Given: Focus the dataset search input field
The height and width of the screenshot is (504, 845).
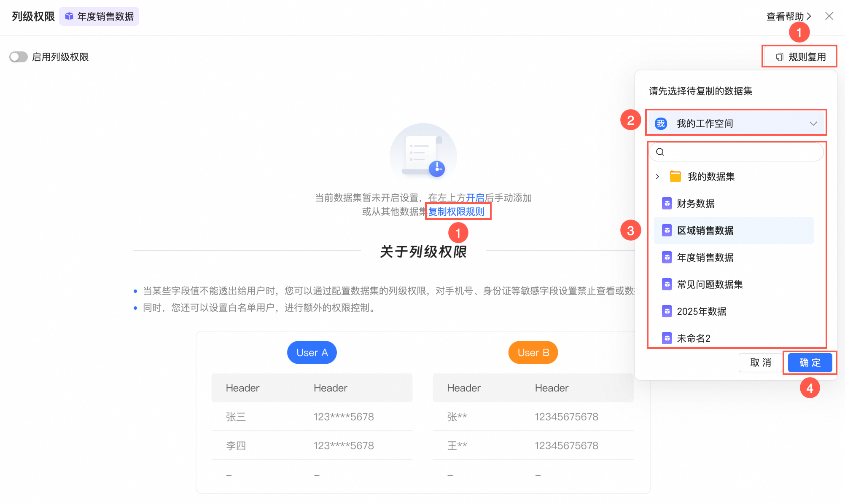Looking at the screenshot, I should [x=742, y=152].
